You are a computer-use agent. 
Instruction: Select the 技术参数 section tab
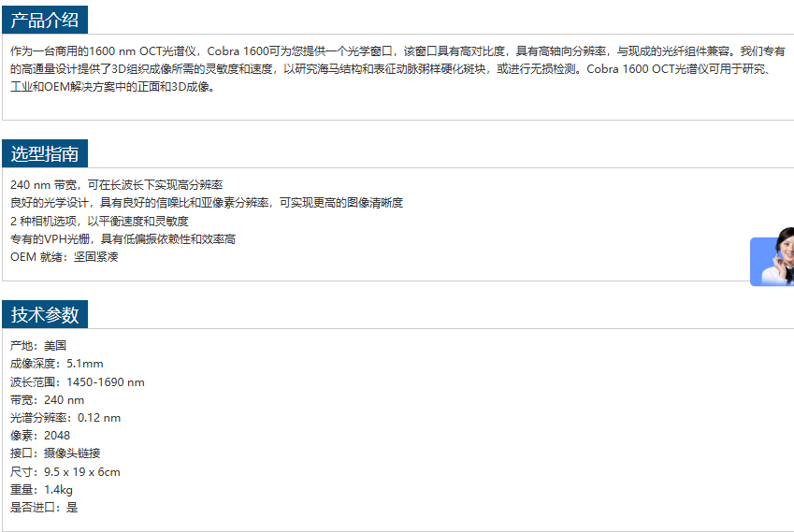(45, 314)
